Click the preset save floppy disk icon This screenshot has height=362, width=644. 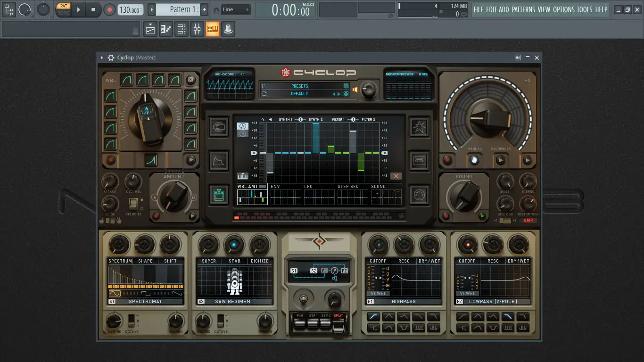click(x=346, y=86)
